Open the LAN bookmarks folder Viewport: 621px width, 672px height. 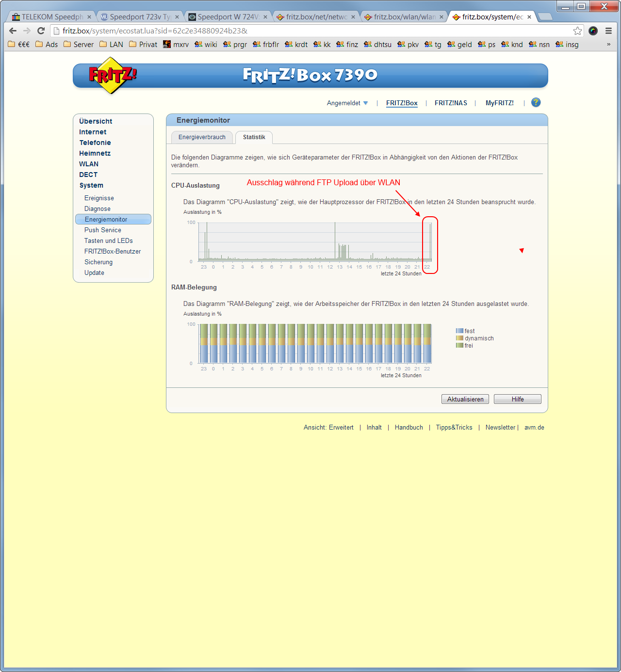click(x=111, y=44)
